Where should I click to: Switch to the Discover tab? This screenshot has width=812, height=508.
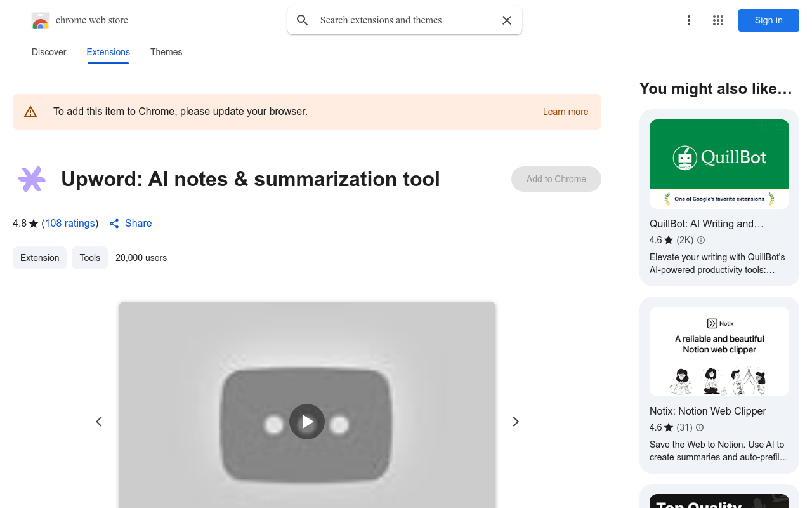[x=49, y=52]
